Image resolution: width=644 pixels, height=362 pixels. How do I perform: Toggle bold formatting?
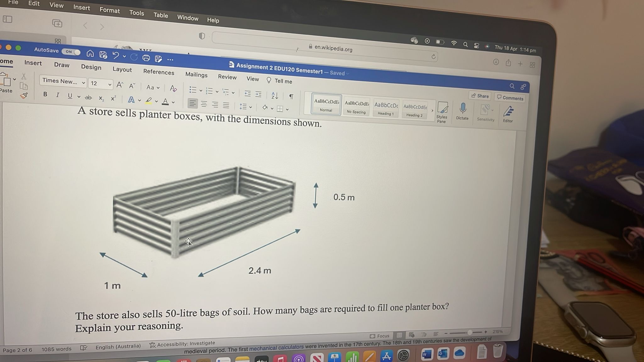(45, 94)
